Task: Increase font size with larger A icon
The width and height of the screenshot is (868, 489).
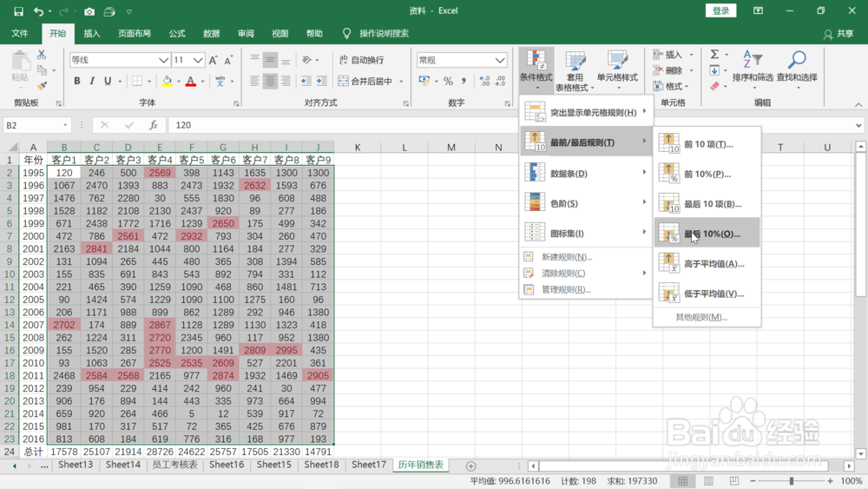Action: 214,60
